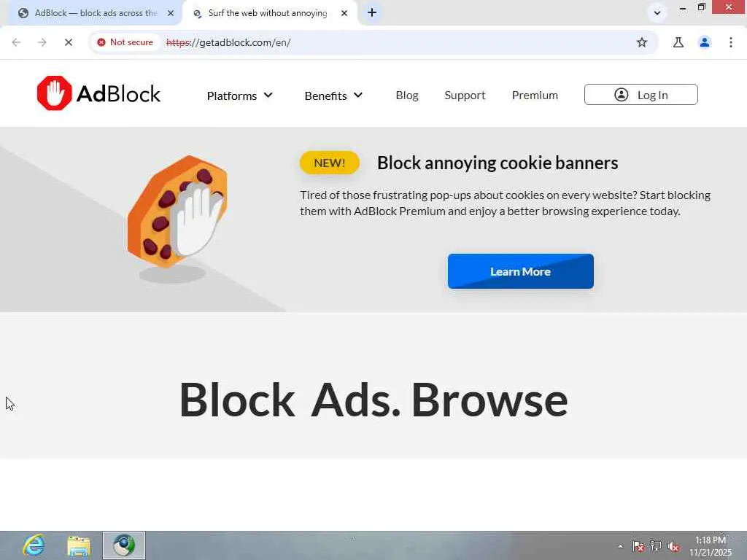
Task: Go to the Support page
Action: coord(465,96)
